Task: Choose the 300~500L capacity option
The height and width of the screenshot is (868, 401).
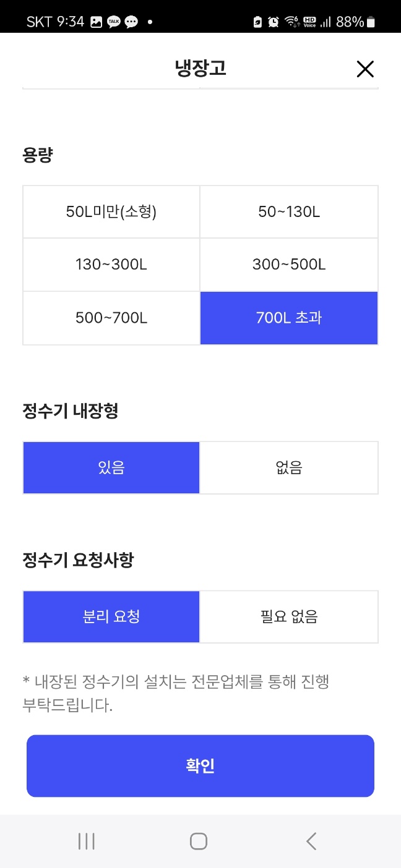Action: tap(288, 265)
